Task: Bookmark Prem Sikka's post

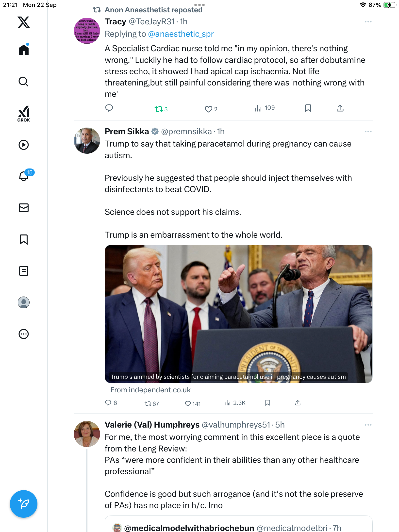Action: (268, 403)
